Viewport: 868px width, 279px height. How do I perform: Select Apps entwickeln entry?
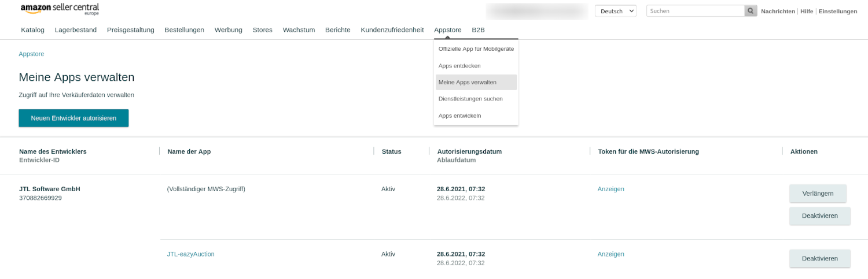476,116
